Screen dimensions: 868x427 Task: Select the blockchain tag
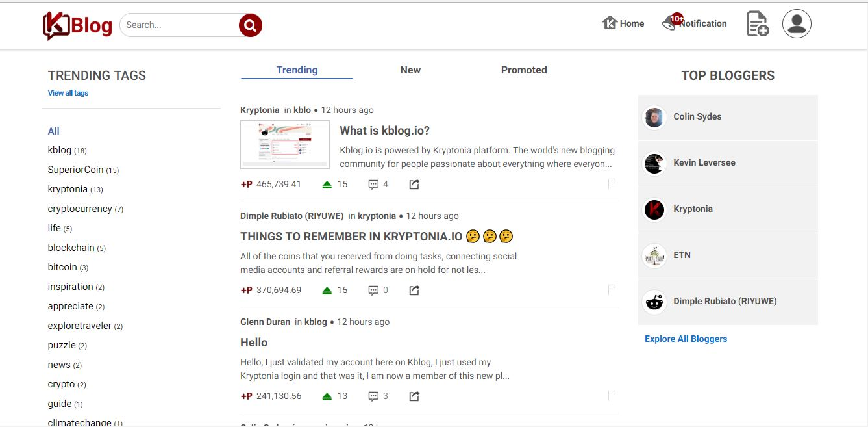pyautogui.click(x=77, y=248)
